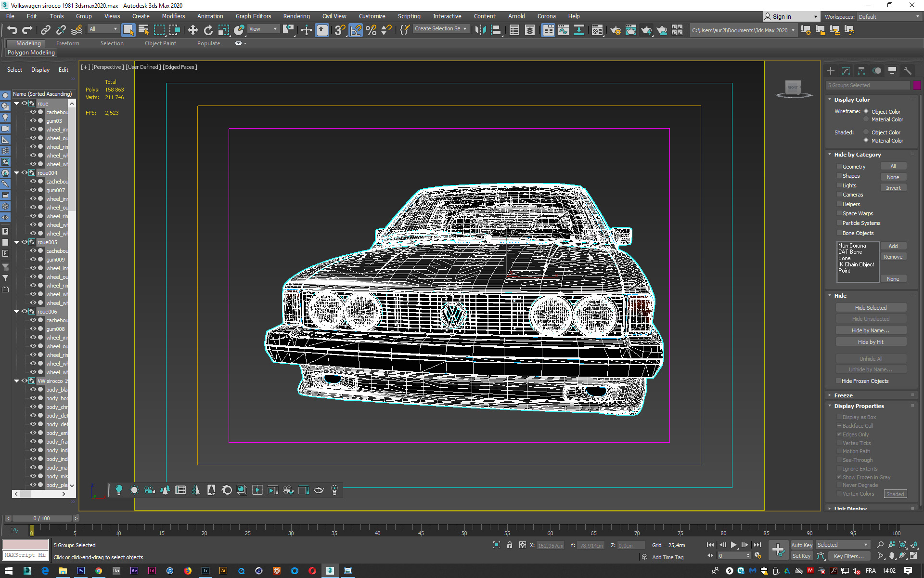Toggle visibility eye of gum03
This screenshot has height=578, width=924.
tap(33, 121)
